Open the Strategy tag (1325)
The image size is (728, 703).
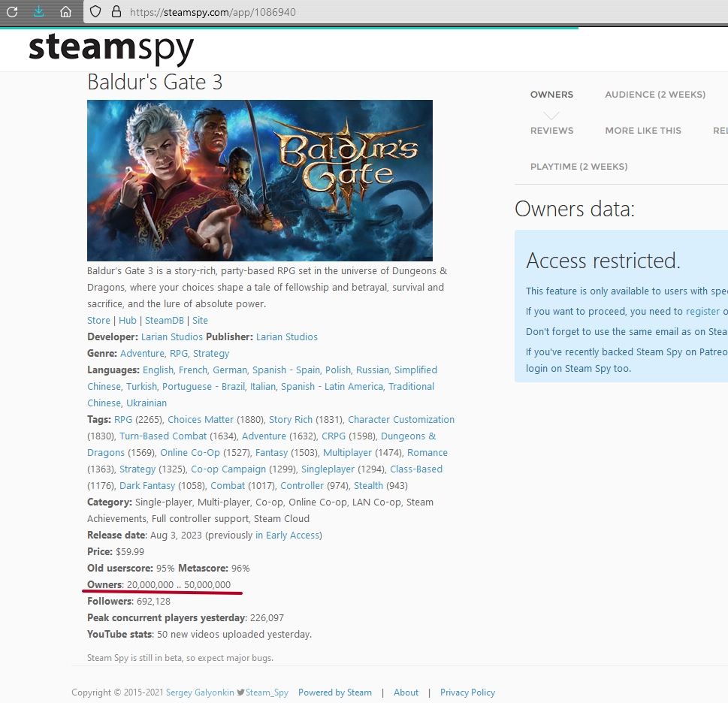pos(137,469)
